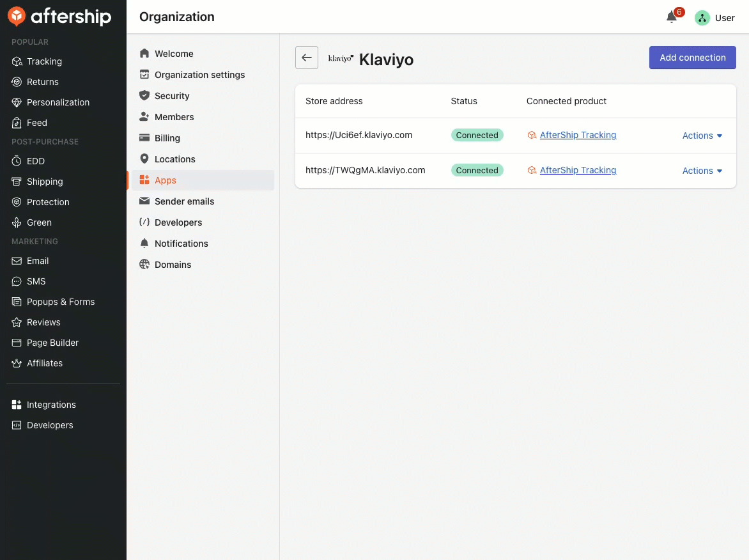Click the Store address column header
749x560 pixels.
[334, 101]
